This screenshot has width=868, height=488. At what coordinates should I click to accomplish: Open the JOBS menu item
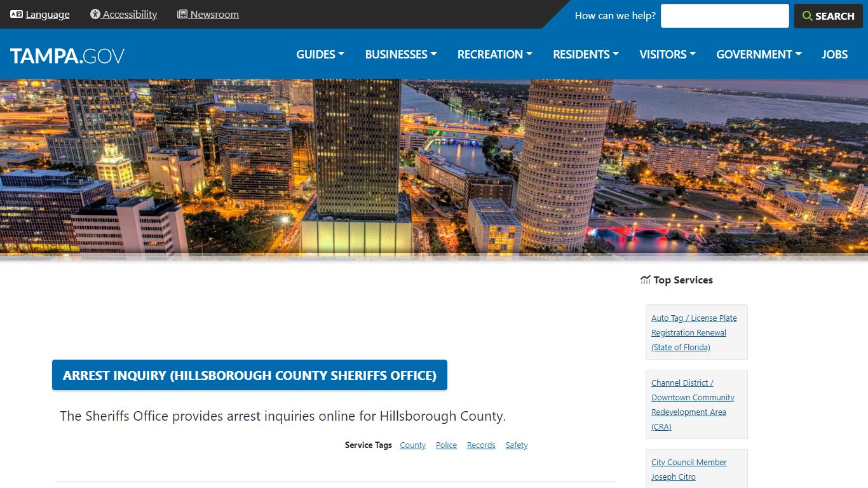pos(835,55)
